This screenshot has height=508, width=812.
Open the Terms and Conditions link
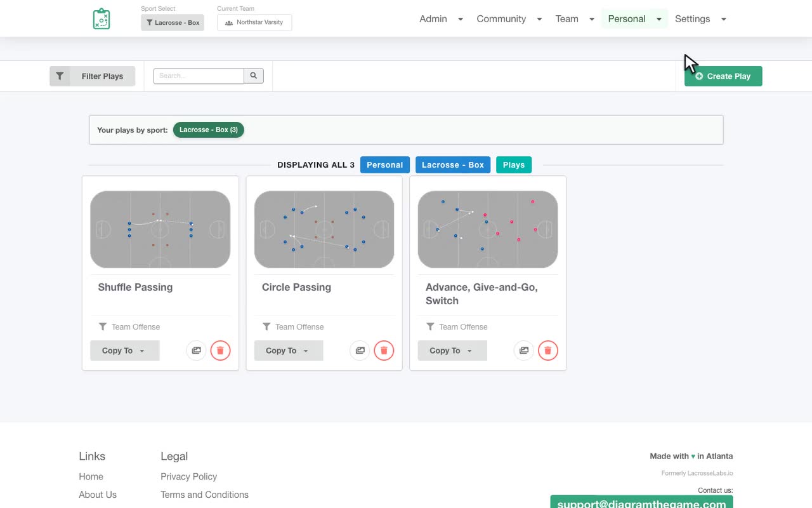click(204, 495)
